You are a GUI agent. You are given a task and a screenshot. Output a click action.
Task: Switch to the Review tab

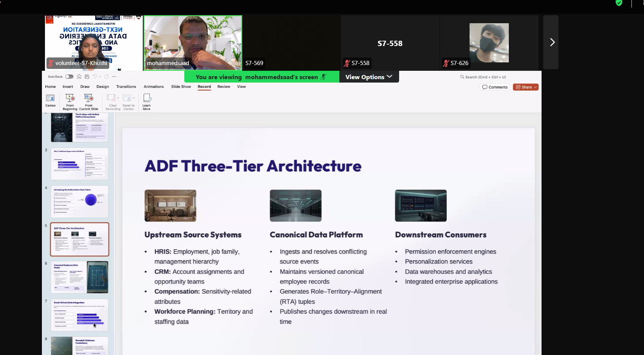coord(224,87)
